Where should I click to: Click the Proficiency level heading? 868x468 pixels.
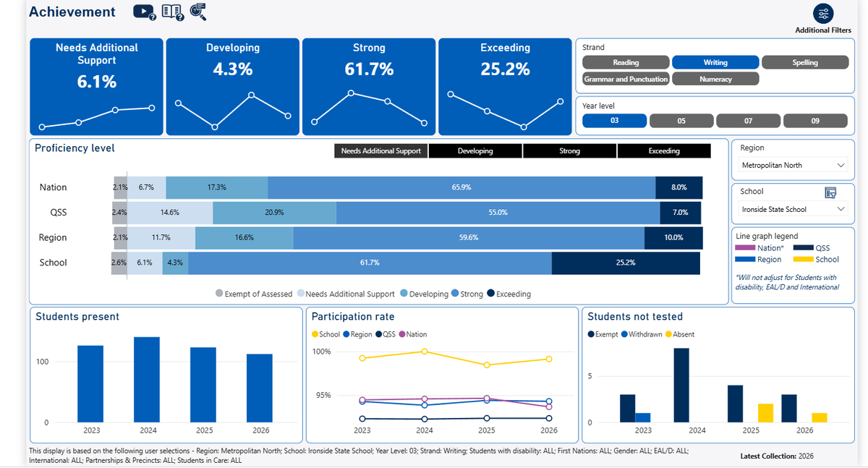click(75, 148)
